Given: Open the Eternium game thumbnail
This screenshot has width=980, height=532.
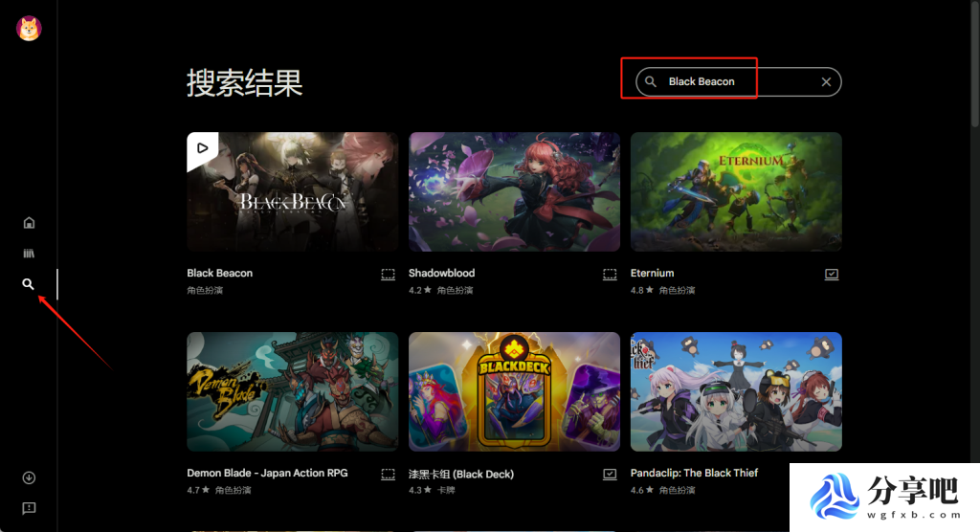Looking at the screenshot, I should [736, 192].
